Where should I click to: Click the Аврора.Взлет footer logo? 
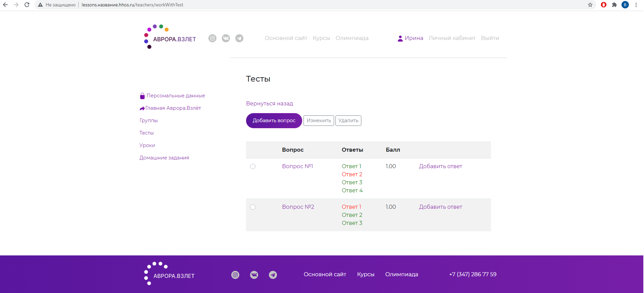click(170, 274)
